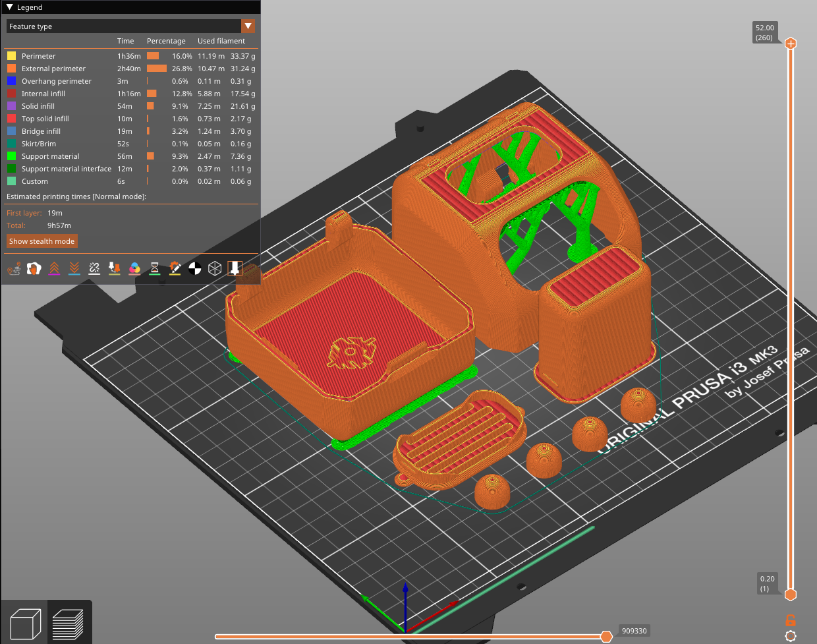817x644 pixels.
Task: Toggle Overhang perimeter blue swatch
Action: [x=11, y=81]
